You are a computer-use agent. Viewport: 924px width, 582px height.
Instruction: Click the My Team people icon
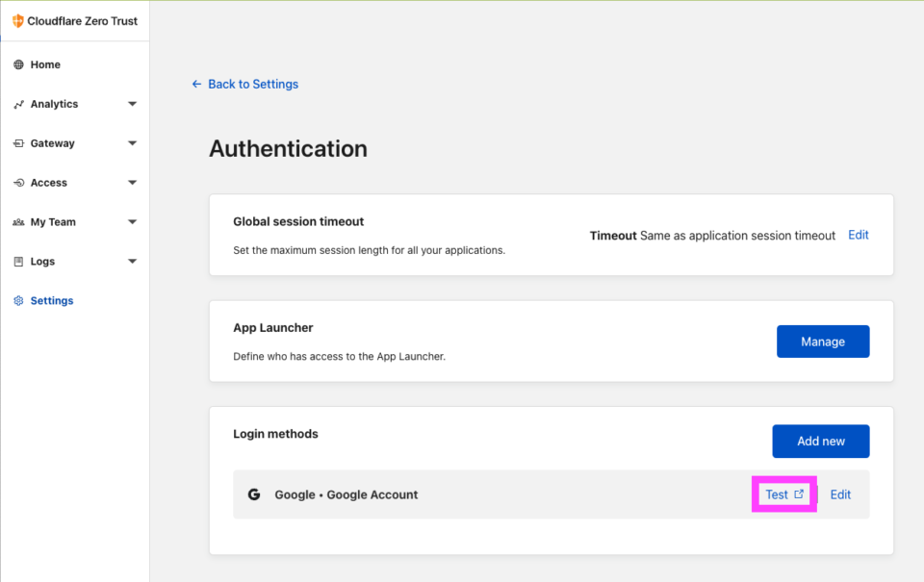[18, 222]
